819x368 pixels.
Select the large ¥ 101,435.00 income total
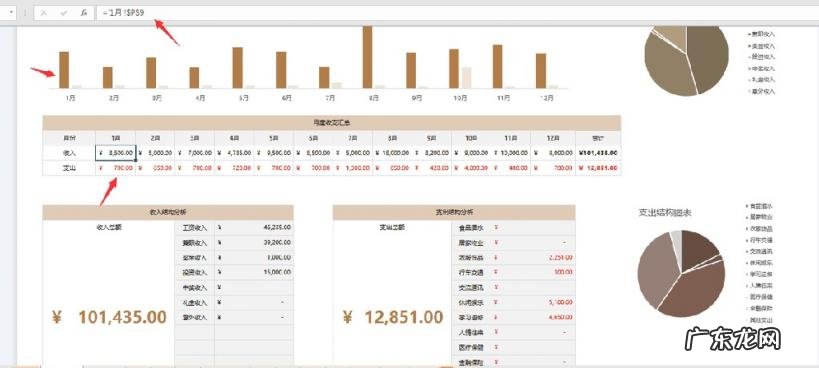(109, 317)
